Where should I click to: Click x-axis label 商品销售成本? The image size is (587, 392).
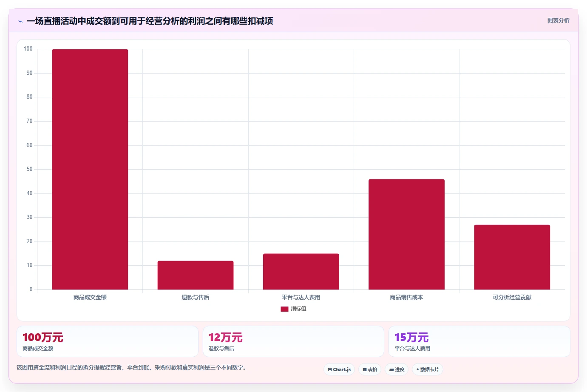(406, 297)
